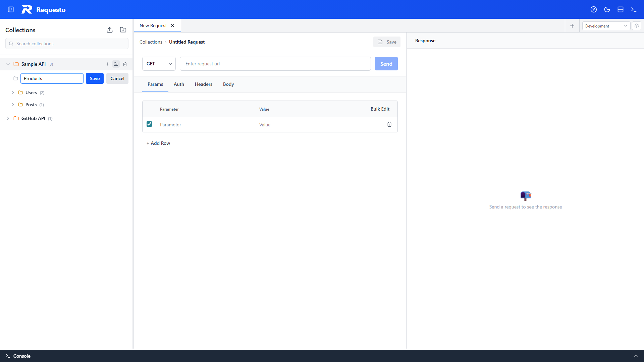Collapse the sidebar using the panel icon
The width and height of the screenshot is (644, 362).
[10, 9]
